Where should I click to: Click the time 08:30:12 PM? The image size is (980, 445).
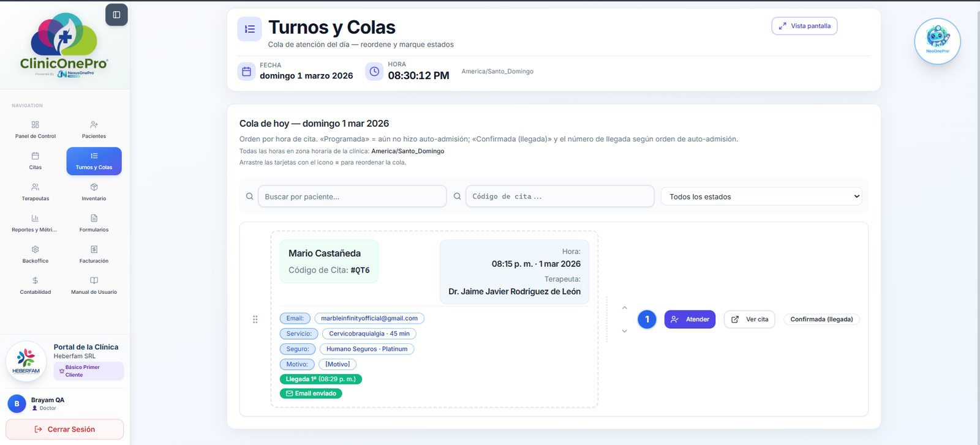(418, 76)
